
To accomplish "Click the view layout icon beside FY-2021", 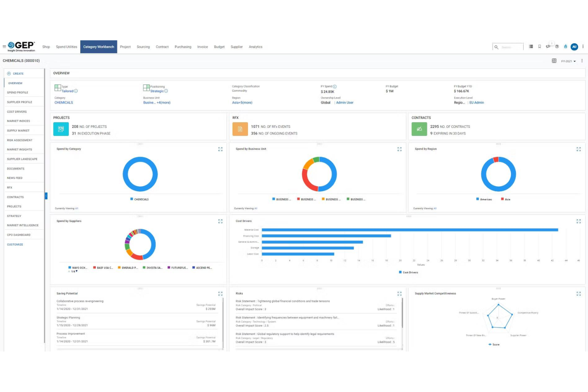I will [554, 61].
